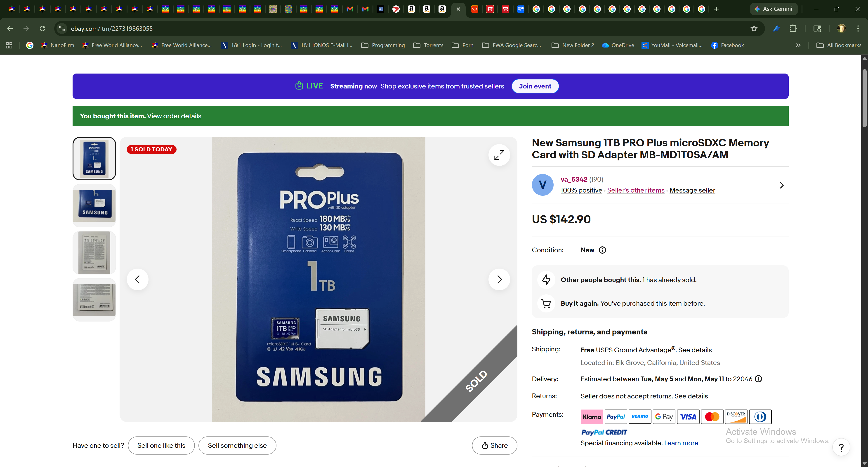
Task: Expand the New Folder 2 bookmarks folder
Action: tap(573, 45)
